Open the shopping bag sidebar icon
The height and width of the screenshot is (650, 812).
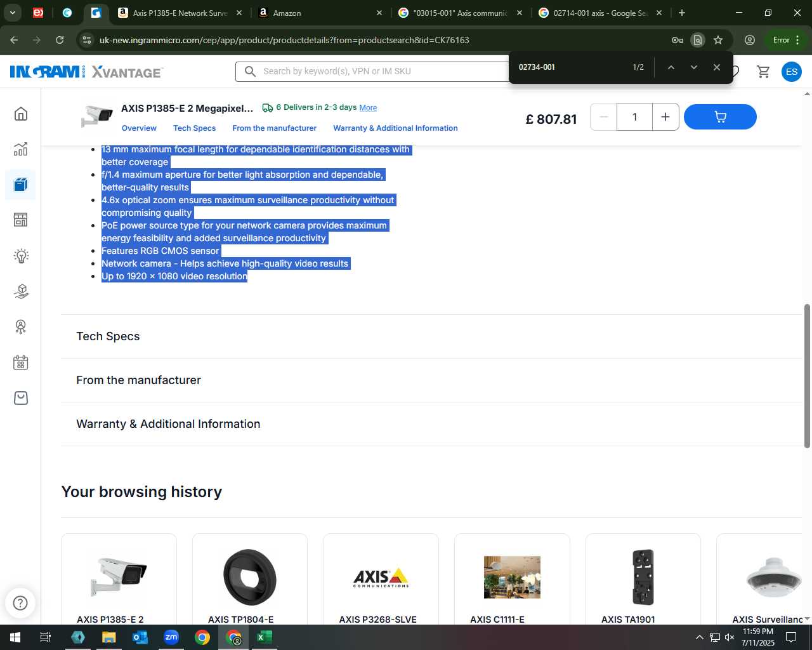coord(21,398)
